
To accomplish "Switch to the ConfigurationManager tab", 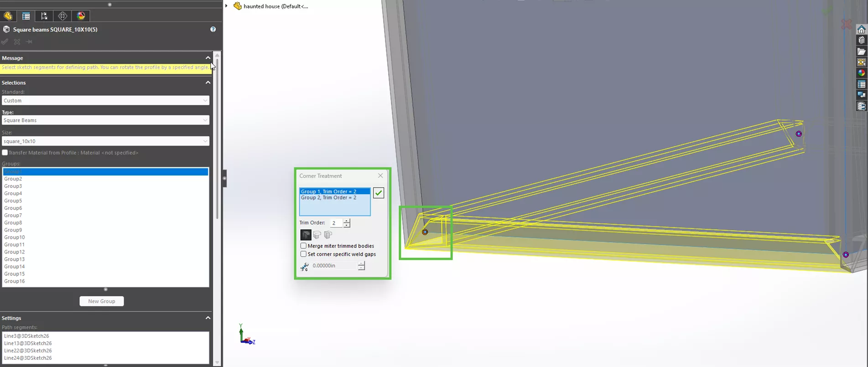I will pos(44,16).
